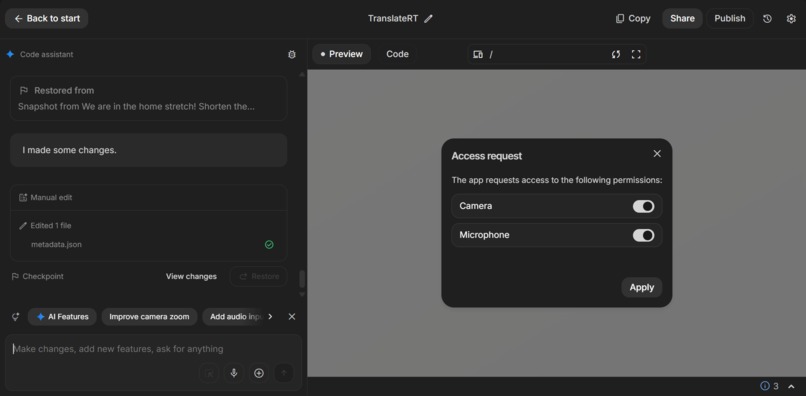This screenshot has width=806, height=396.
Task: Apply the requested permissions
Action: [x=642, y=287]
